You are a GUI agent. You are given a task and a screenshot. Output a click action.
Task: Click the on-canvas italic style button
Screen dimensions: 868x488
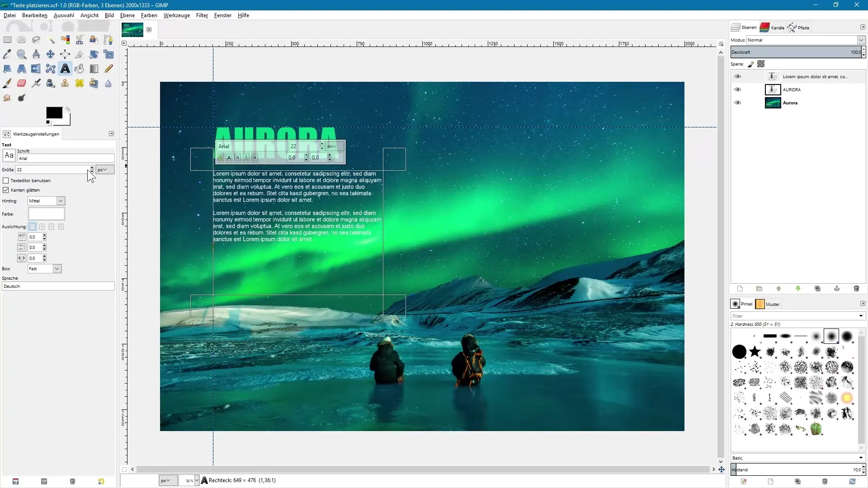[x=238, y=158]
